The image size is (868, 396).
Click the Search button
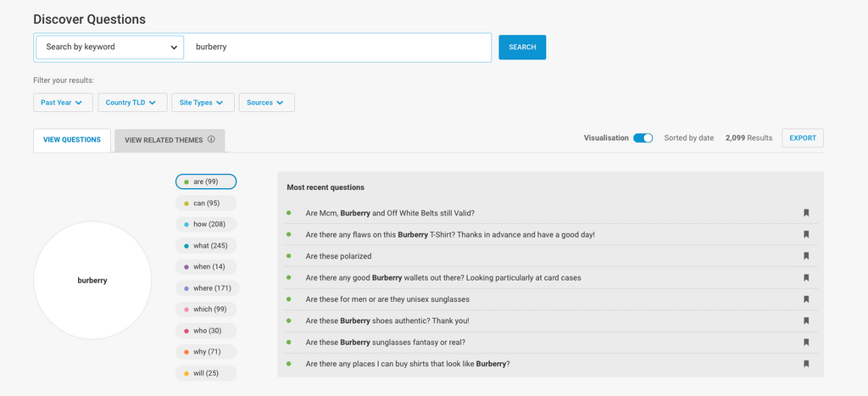(522, 47)
